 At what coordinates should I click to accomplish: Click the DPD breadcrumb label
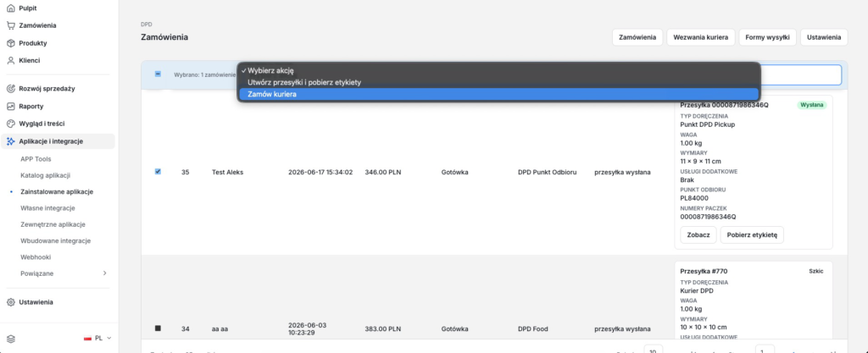pos(146,25)
